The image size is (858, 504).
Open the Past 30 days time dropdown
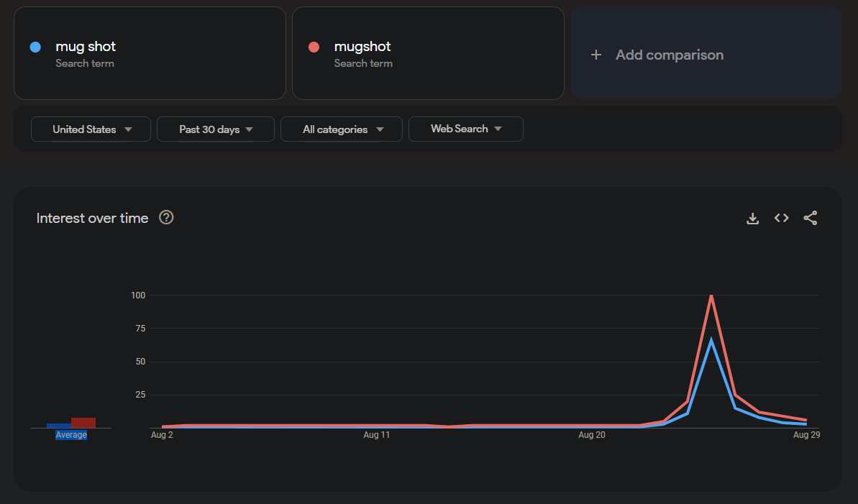(x=216, y=129)
